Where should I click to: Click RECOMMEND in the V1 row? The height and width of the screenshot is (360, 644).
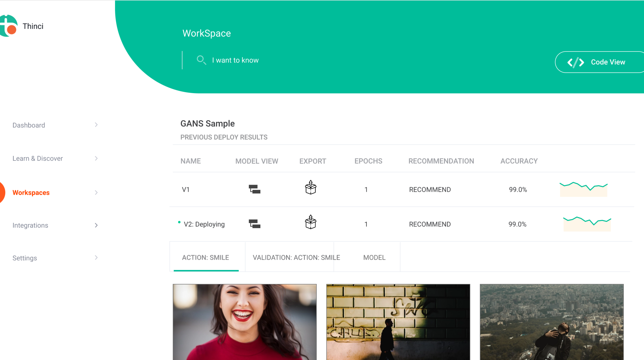pos(430,190)
